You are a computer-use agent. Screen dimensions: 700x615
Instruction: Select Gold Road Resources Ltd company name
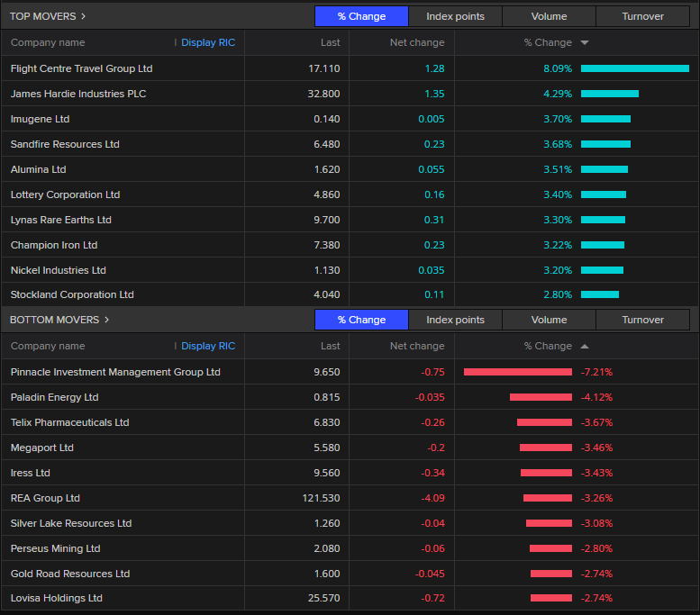pos(70,574)
